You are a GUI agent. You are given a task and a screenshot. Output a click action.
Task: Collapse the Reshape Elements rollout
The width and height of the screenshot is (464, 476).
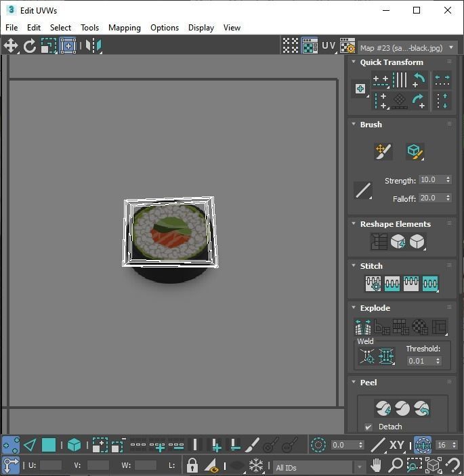click(354, 223)
